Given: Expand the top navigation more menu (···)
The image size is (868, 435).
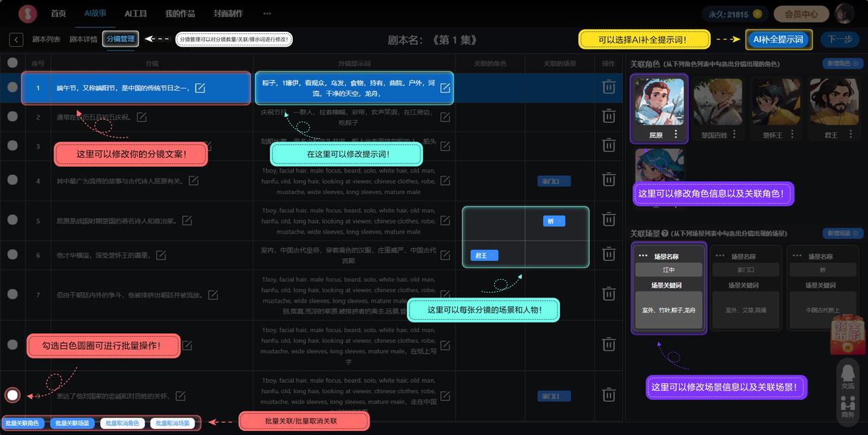Looking at the screenshot, I should click(267, 14).
